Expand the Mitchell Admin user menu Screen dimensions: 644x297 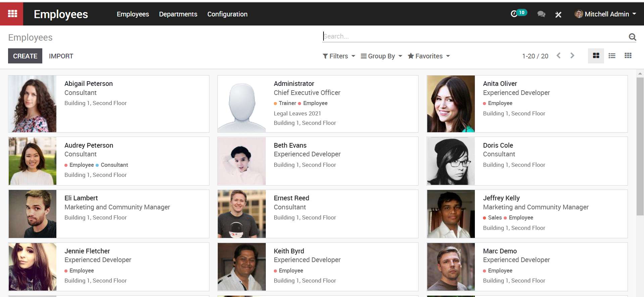tap(606, 14)
